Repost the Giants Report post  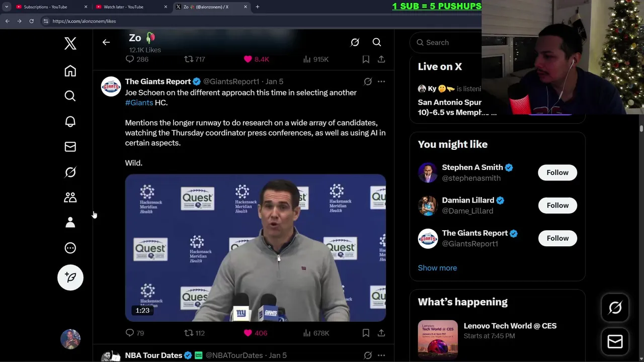195,333
